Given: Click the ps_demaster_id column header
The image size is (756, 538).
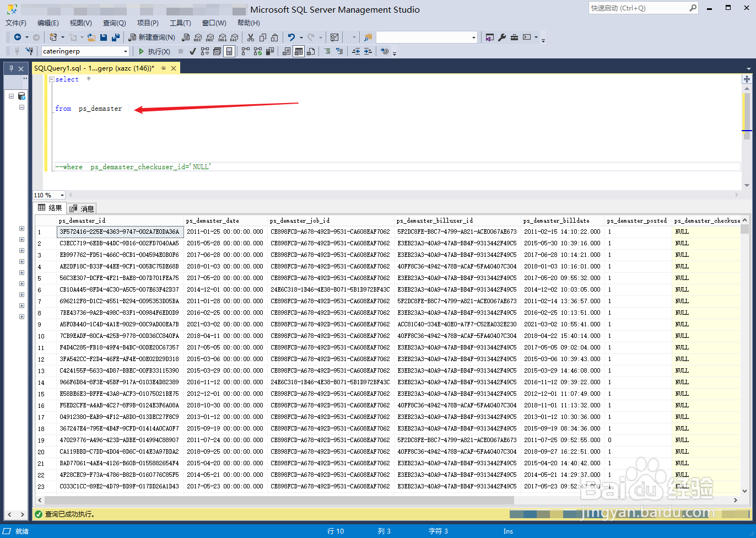Looking at the screenshot, I should [120, 220].
